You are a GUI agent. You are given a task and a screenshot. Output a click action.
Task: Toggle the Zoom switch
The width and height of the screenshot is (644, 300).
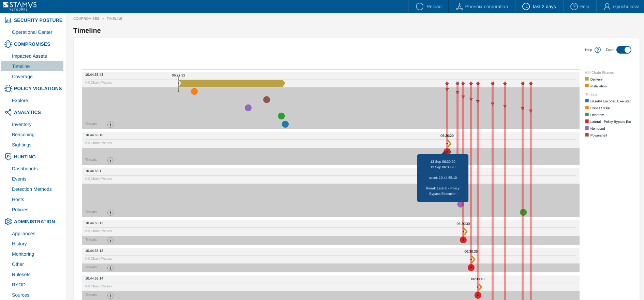(x=624, y=50)
